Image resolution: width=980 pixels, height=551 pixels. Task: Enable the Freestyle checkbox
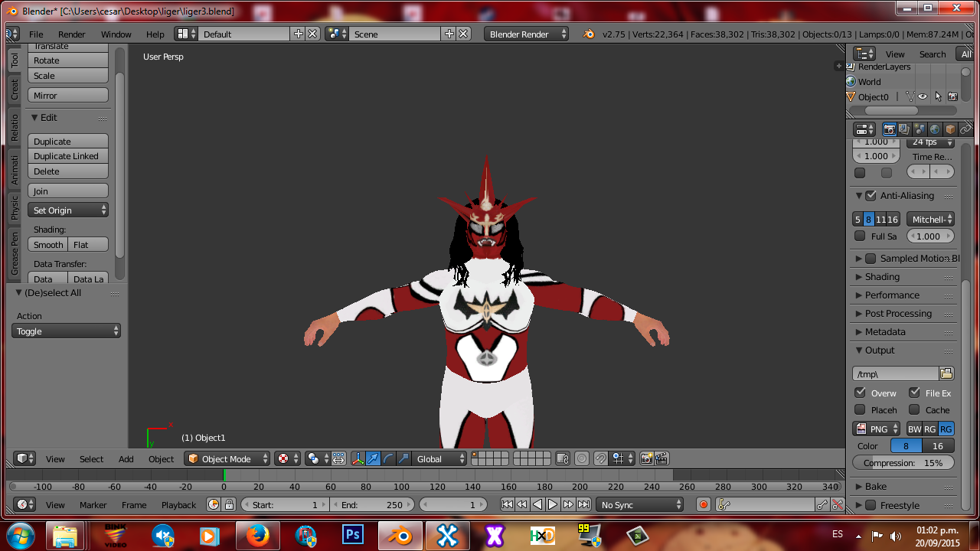871,505
